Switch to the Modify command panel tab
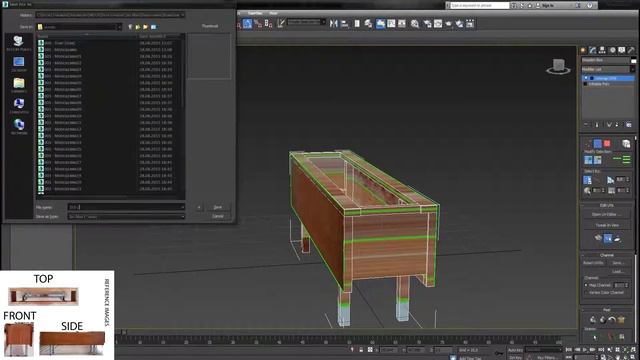The image size is (640, 360). (x=592, y=50)
